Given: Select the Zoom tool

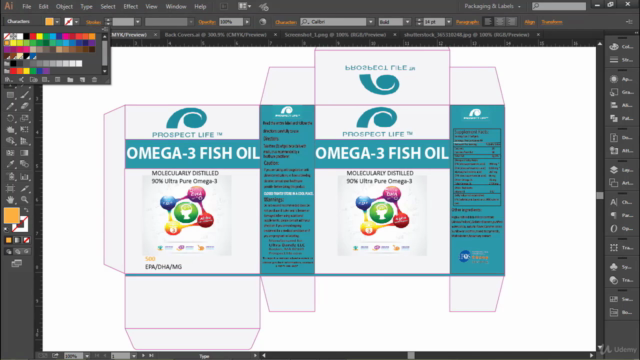Looking at the screenshot, I should click(24, 200).
